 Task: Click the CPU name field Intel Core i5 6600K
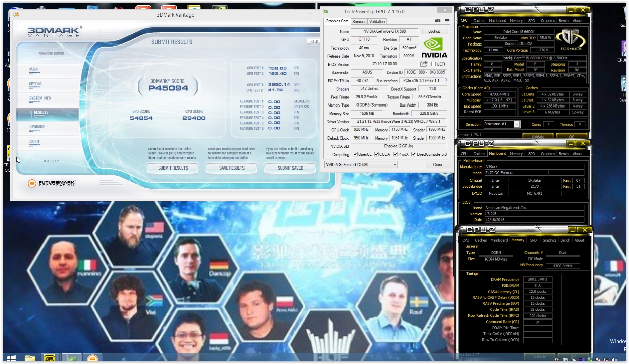tap(519, 32)
